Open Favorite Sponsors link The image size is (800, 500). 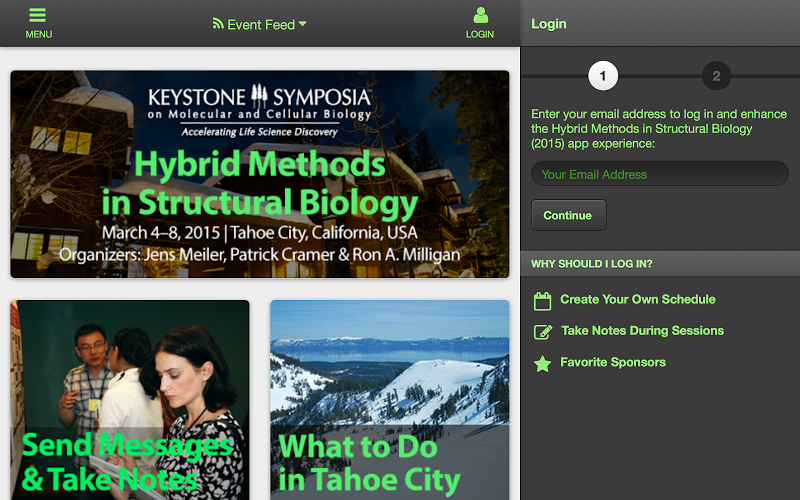(x=613, y=362)
